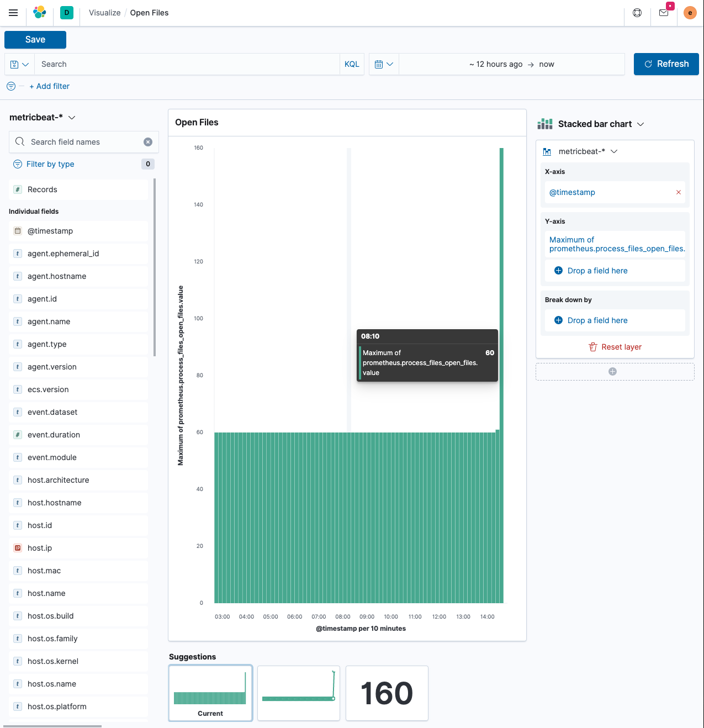Open Filter by type options

[x=50, y=164]
